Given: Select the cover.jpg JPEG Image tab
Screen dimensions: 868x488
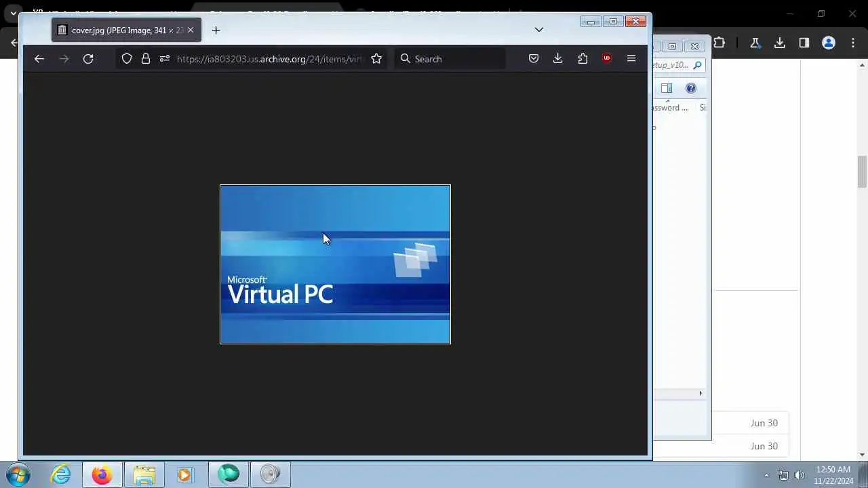Looking at the screenshot, I should tap(126, 30).
